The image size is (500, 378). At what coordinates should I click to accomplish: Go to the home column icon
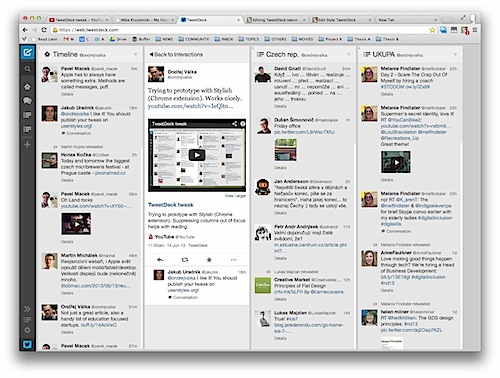(x=27, y=87)
